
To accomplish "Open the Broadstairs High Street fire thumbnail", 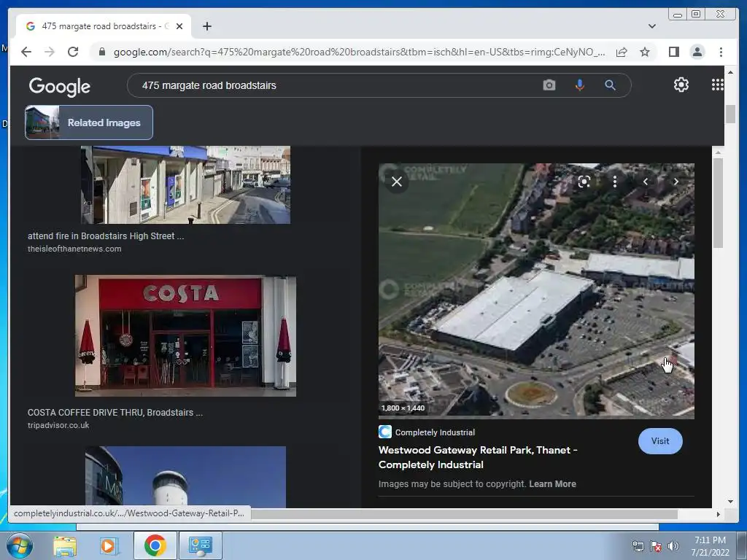I will pos(185,184).
